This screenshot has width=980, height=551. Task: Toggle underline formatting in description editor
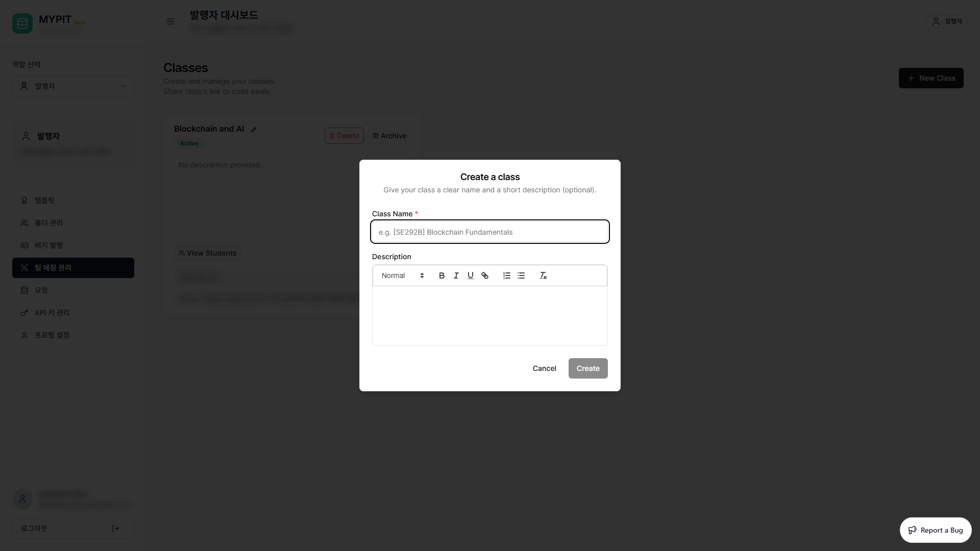470,275
